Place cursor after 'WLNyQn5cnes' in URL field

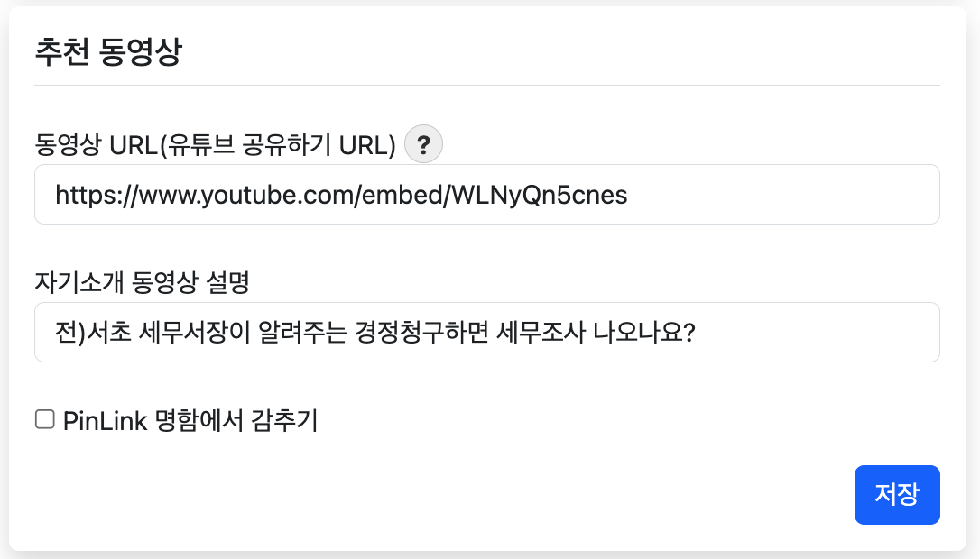(629, 195)
